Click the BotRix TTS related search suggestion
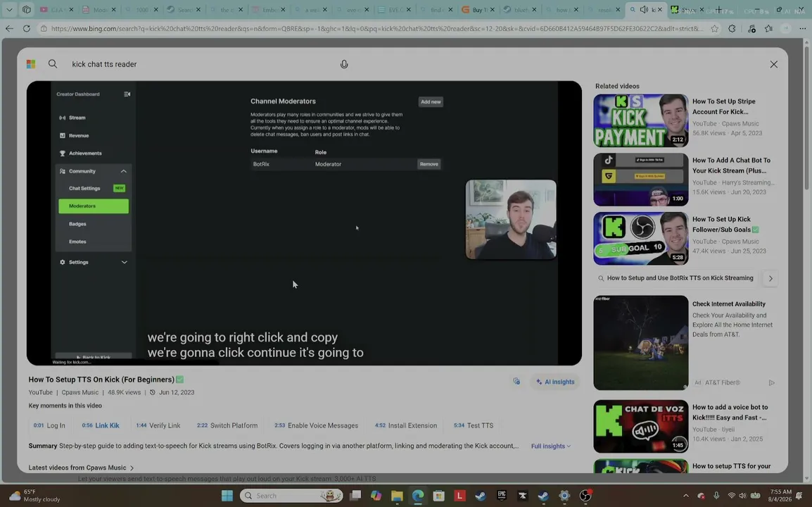Image resolution: width=812 pixels, height=507 pixels. pyautogui.click(x=675, y=278)
